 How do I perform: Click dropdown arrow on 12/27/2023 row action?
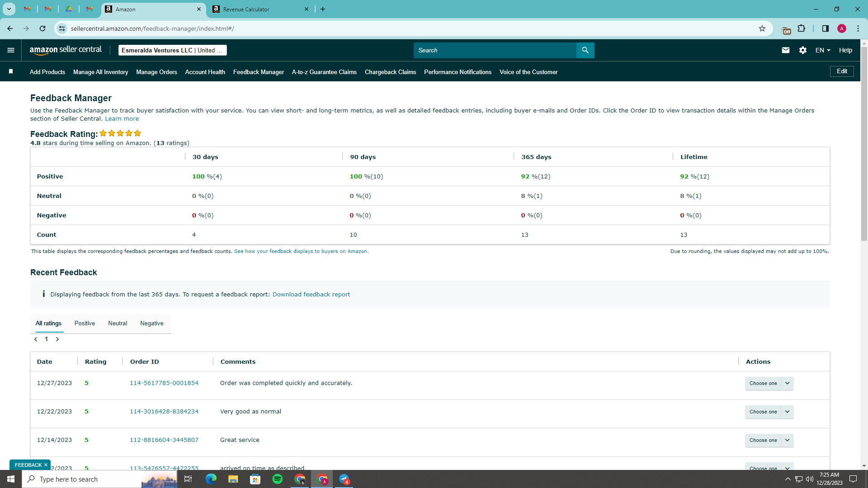click(x=788, y=383)
